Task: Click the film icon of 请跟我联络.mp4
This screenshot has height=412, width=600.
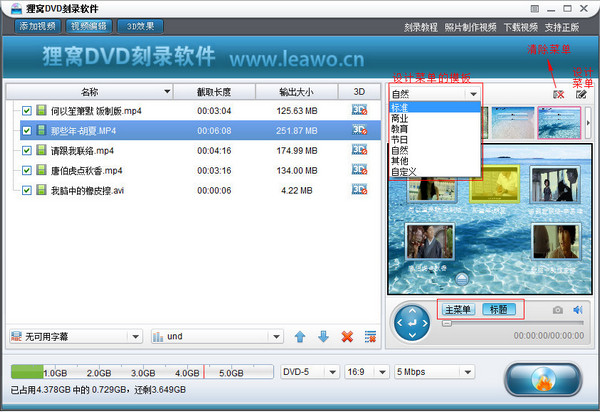Action: click(41, 150)
